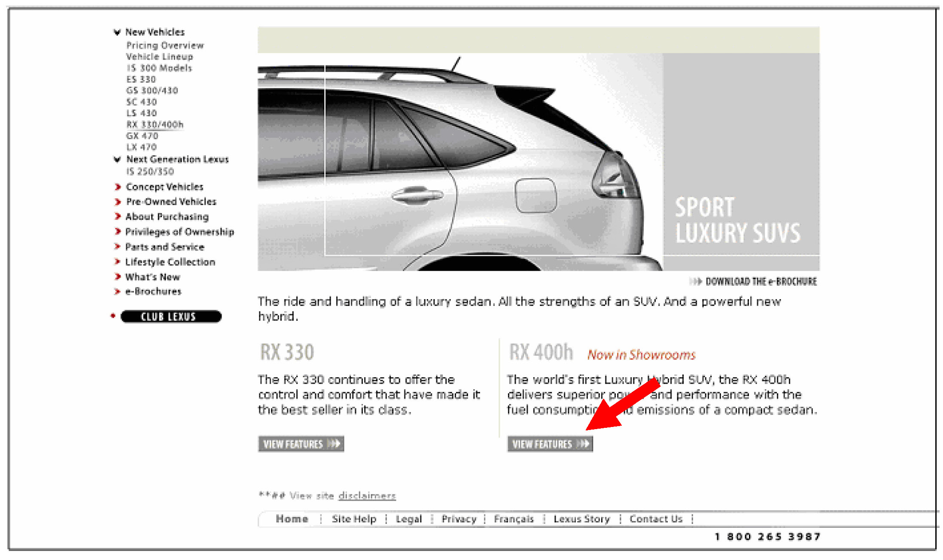
Task: Click the Sport Luxury SUVs banner image
Action: 538,162
